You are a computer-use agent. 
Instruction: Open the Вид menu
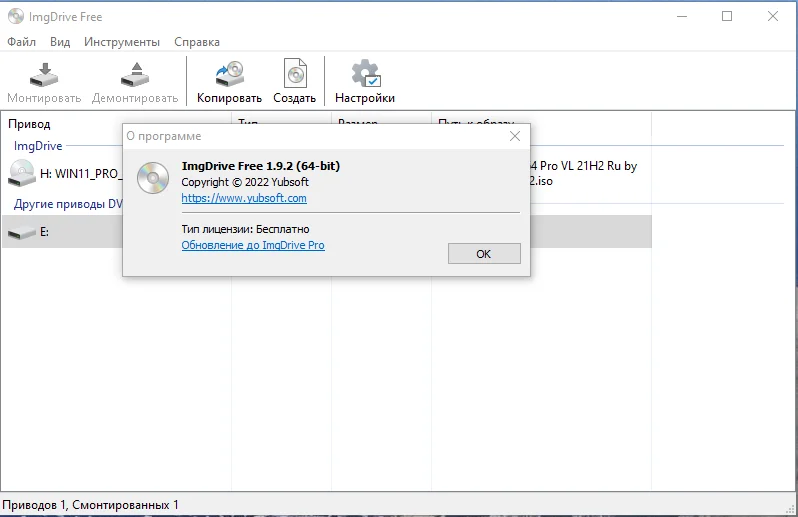(x=60, y=42)
